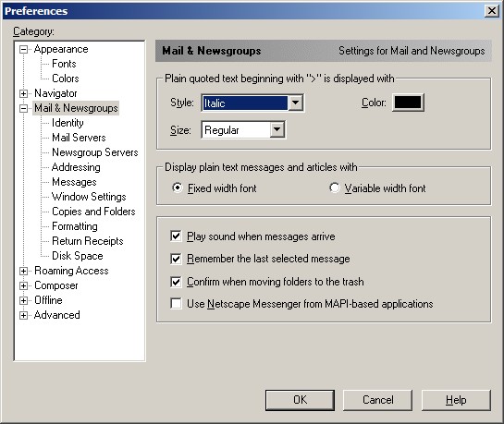Select Copies and Folders in tree
504x424 pixels.
(x=93, y=212)
